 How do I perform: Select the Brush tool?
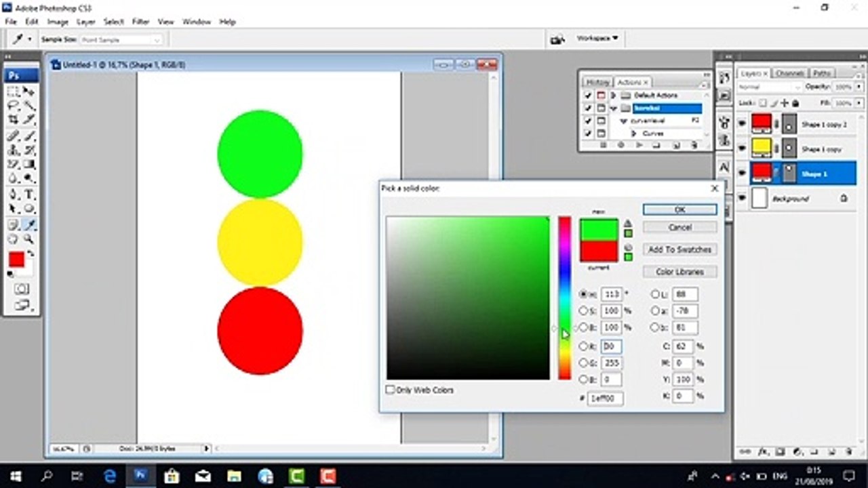point(29,136)
